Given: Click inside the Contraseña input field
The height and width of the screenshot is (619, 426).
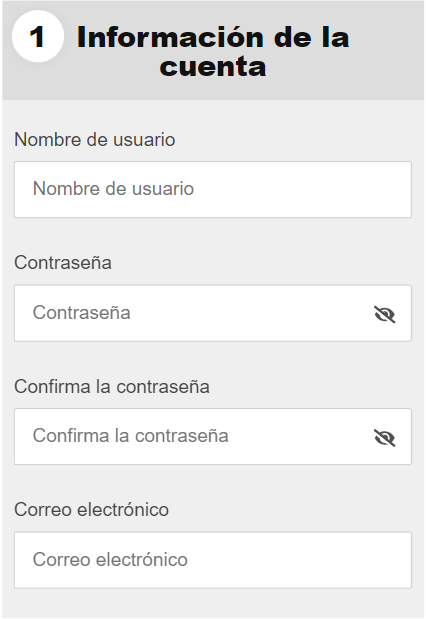Looking at the screenshot, I should click(213, 313).
